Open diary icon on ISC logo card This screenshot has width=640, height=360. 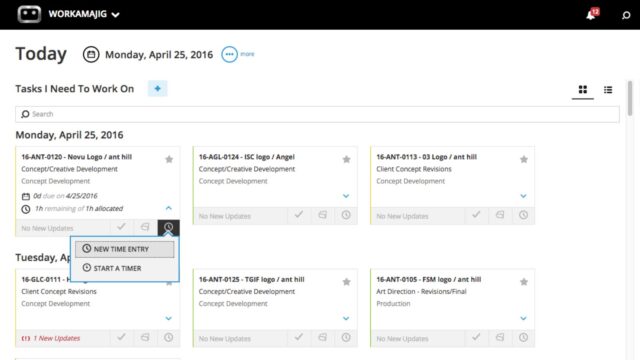pos(322,215)
